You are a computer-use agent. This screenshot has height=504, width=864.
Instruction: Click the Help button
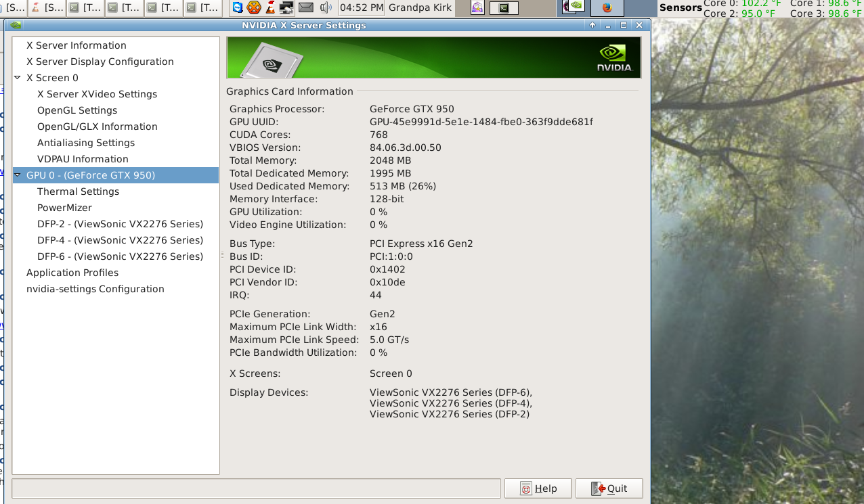538,488
